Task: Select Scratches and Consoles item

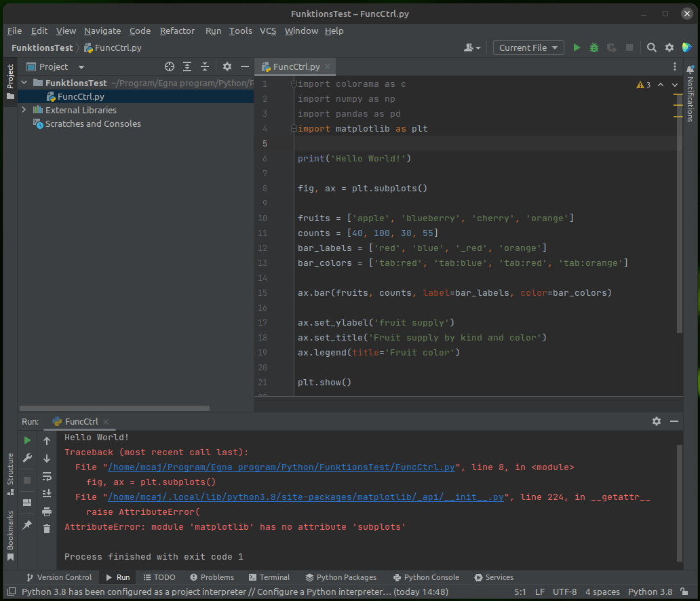Action: pos(93,123)
